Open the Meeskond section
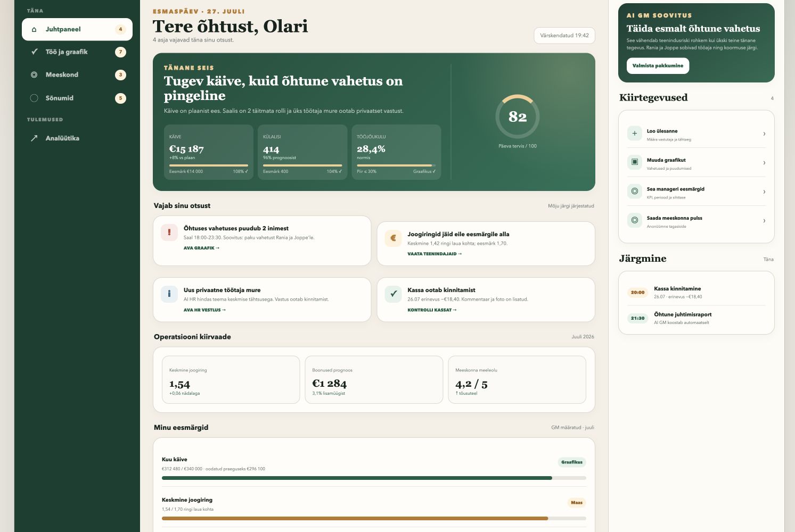 [77, 75]
